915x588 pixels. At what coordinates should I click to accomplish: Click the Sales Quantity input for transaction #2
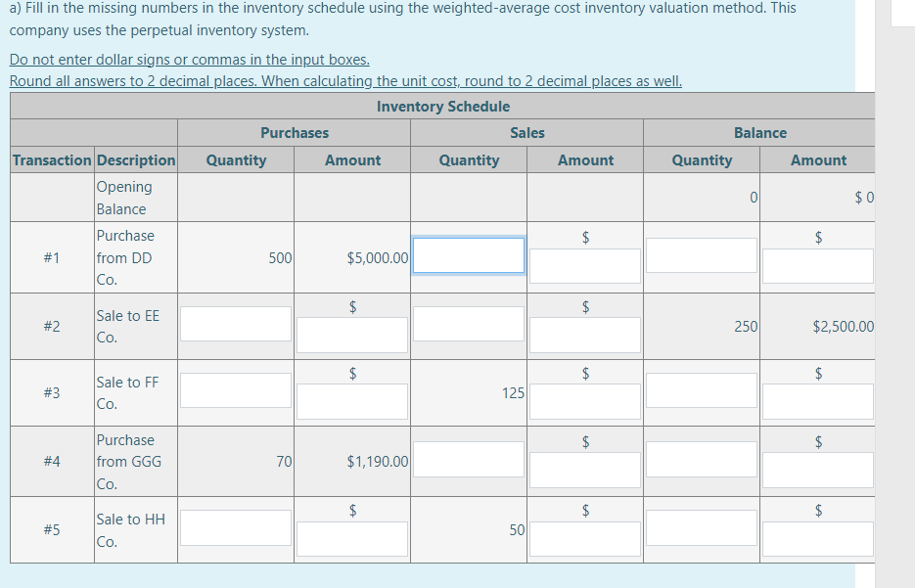pyautogui.click(x=468, y=324)
